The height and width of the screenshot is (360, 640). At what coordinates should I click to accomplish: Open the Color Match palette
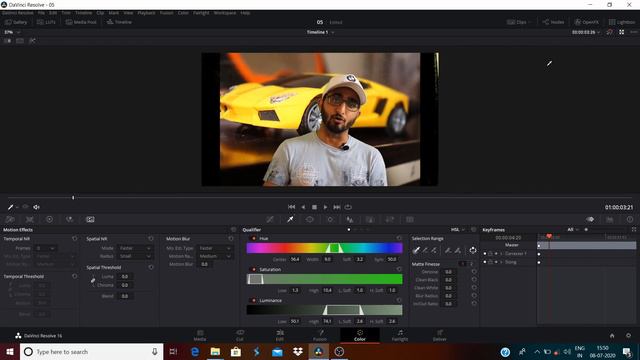pyautogui.click(x=30, y=220)
